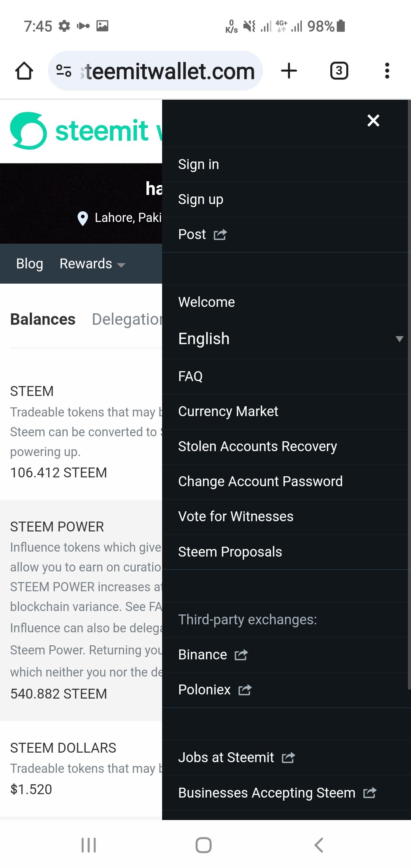The width and height of the screenshot is (411, 868).
Task: Tap the Android back navigation button
Action: (x=319, y=845)
